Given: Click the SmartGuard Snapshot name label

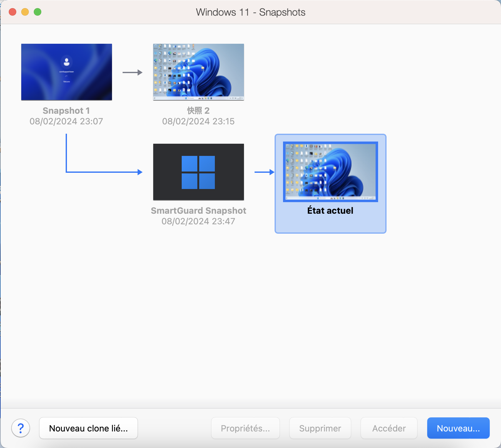Looking at the screenshot, I should point(198,211).
